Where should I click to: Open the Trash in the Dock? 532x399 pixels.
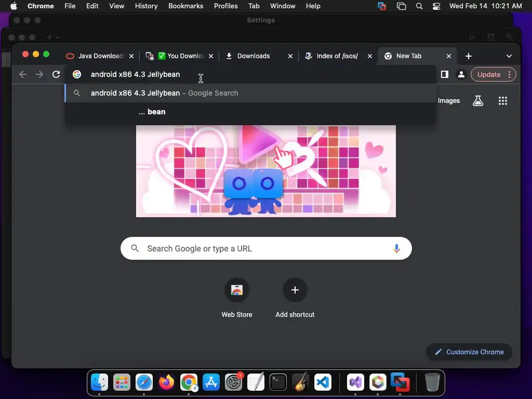(432, 382)
